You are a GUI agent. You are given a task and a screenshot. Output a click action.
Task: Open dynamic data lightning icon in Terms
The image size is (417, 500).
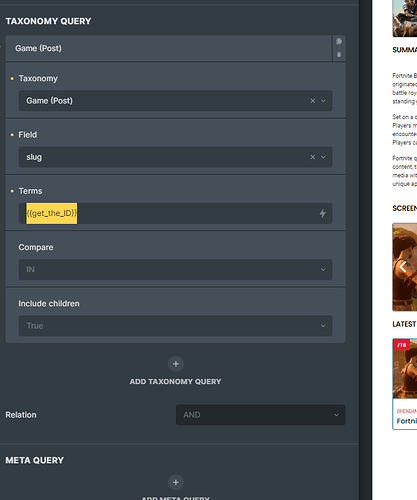(x=323, y=213)
